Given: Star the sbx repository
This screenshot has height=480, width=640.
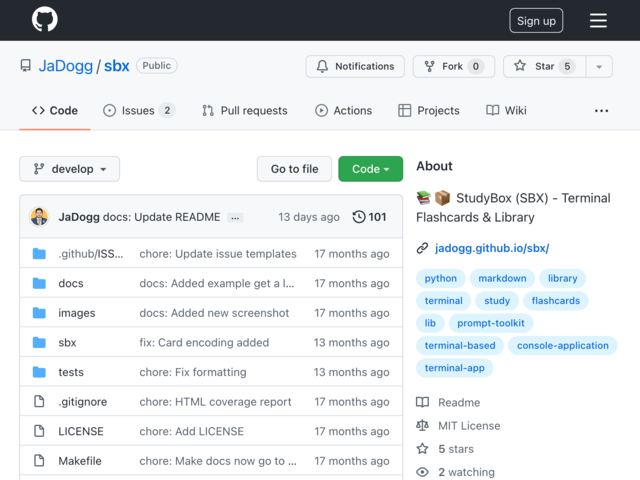Looking at the screenshot, I should (544, 66).
